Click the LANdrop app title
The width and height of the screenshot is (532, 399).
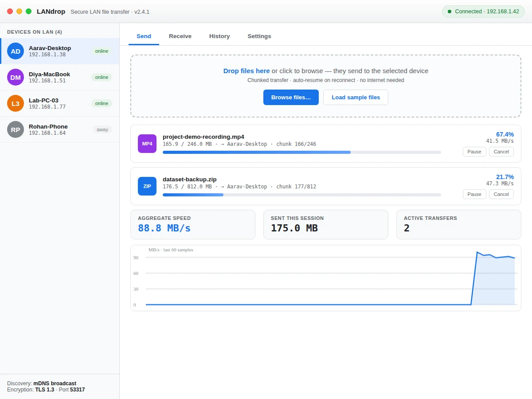[x=51, y=12]
